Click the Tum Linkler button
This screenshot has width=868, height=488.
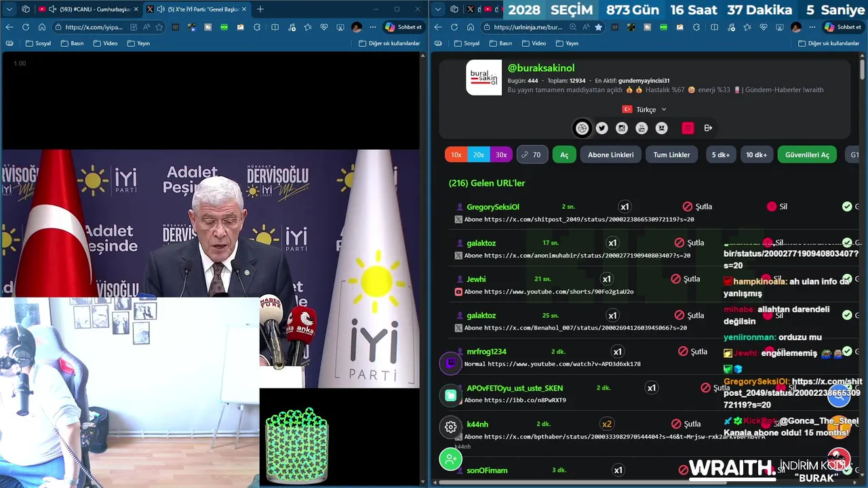pos(671,155)
